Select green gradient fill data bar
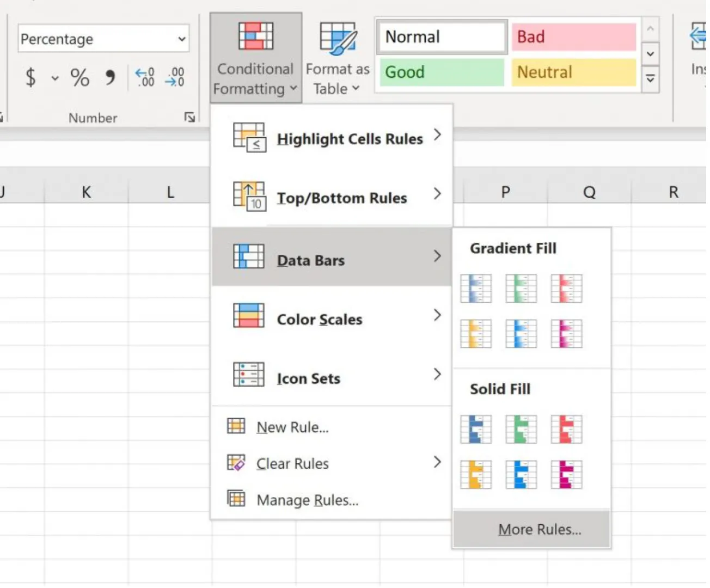 521,289
